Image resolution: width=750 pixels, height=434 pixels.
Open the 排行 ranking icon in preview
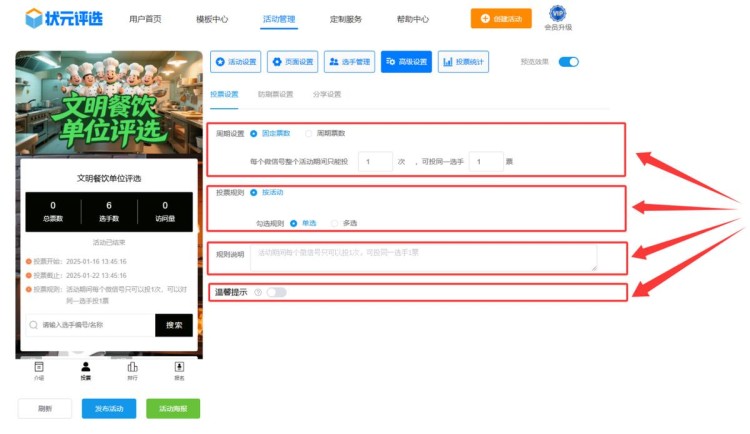[132, 367]
